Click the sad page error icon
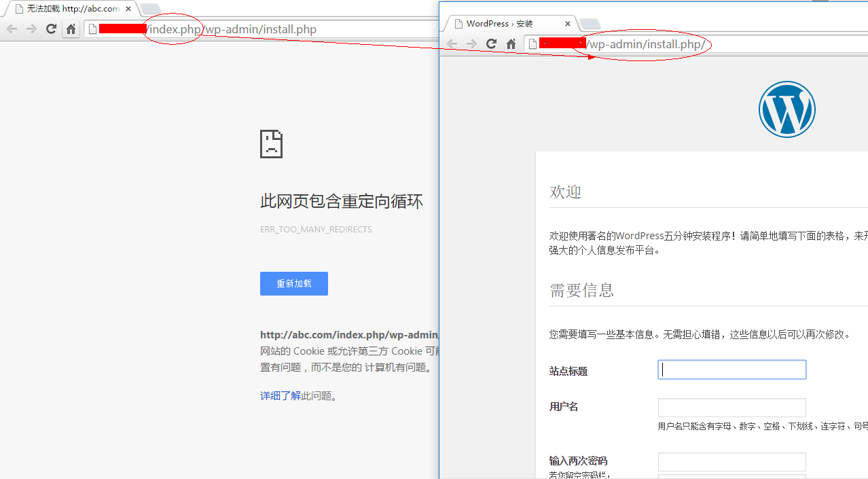This screenshot has height=479, width=868. click(x=271, y=144)
